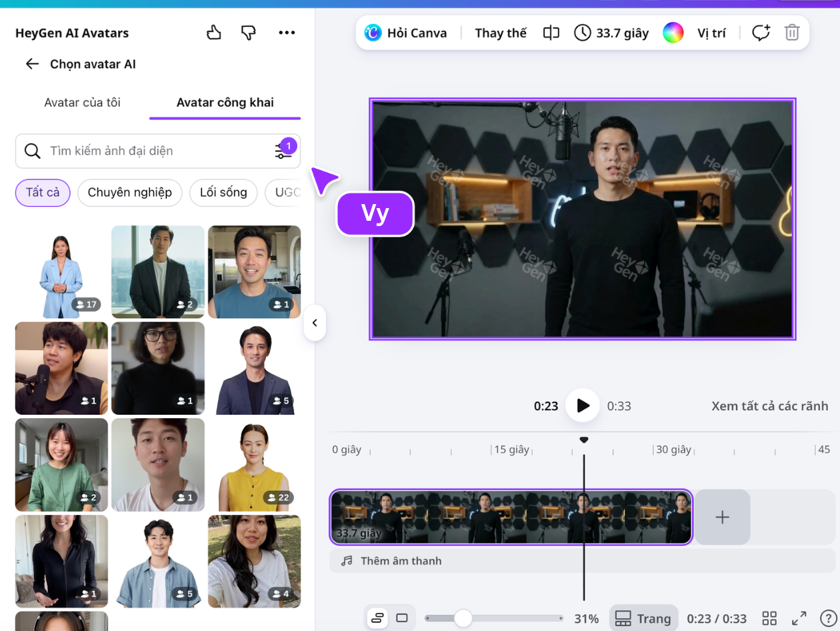Viewport: 840px width, 631px height.
Task: Open the 33.7 giây duration setting
Action: pos(612,33)
